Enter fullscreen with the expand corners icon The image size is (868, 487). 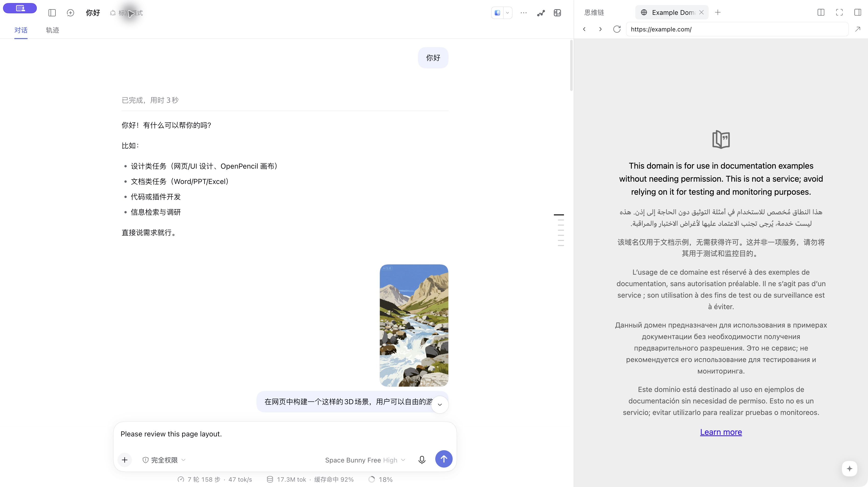pyautogui.click(x=839, y=13)
